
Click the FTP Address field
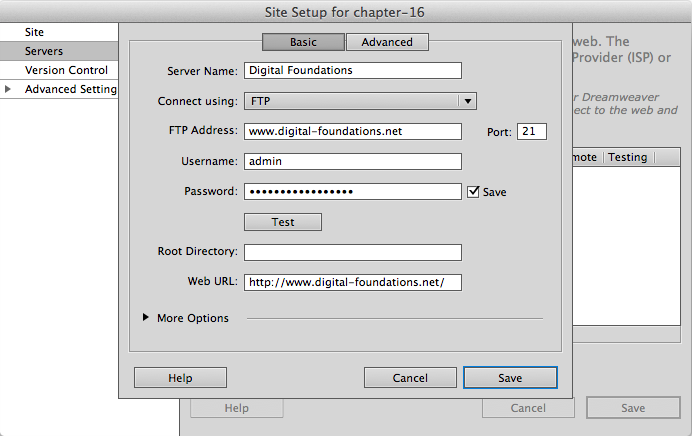[352, 131]
